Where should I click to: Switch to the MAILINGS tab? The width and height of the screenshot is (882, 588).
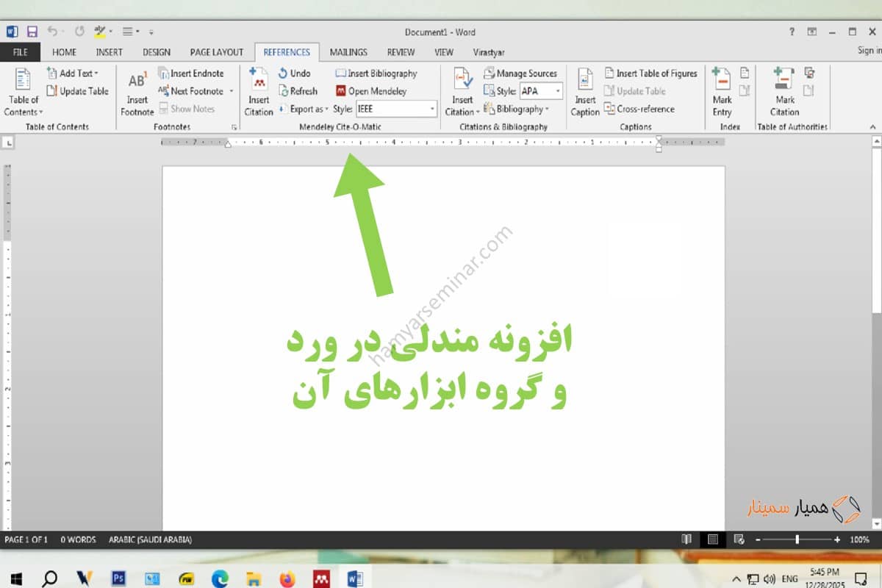(x=348, y=52)
